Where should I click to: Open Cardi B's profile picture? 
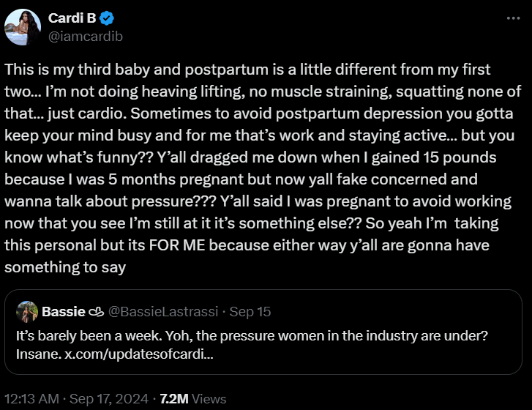tap(23, 27)
